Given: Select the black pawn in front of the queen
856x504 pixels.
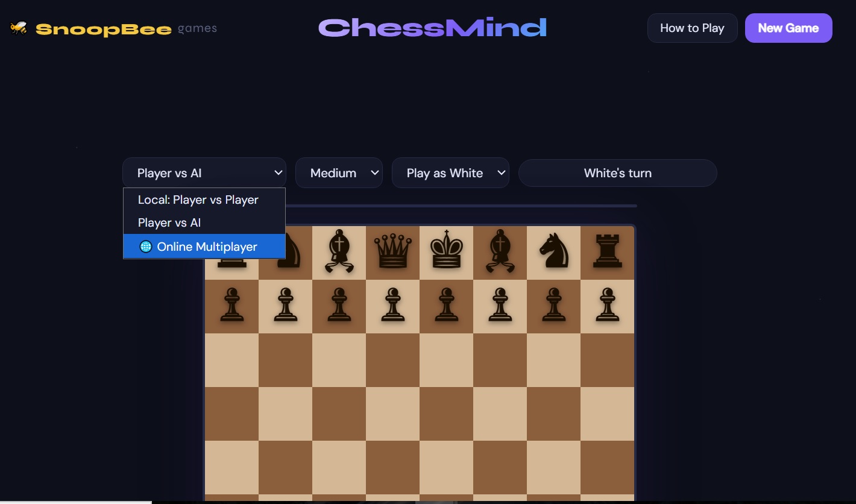Looking at the screenshot, I should click(x=392, y=304).
